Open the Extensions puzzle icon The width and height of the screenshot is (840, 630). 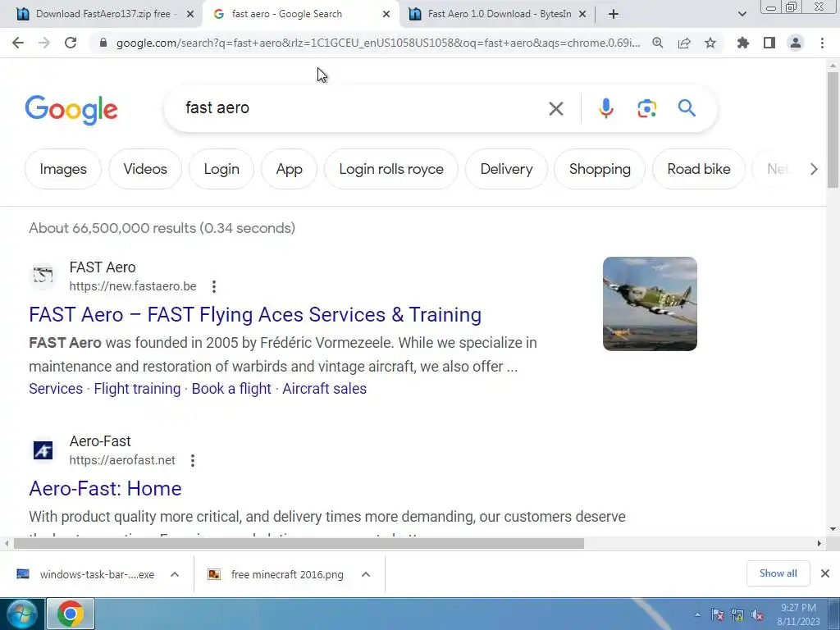[x=743, y=43]
